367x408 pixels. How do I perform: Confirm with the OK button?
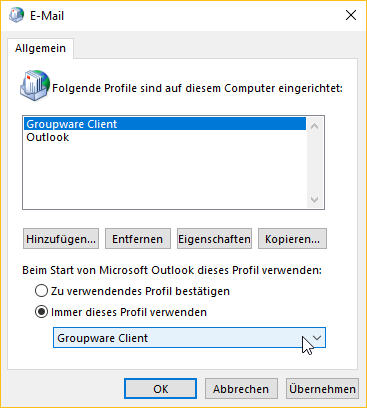click(x=160, y=389)
